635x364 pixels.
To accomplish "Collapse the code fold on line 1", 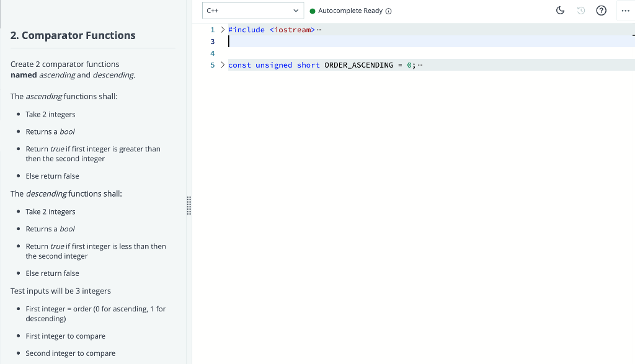I will [x=222, y=29].
